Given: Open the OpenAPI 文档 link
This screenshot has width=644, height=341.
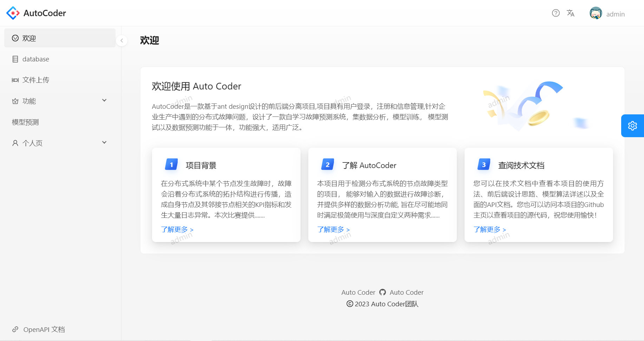Looking at the screenshot, I should (x=44, y=329).
